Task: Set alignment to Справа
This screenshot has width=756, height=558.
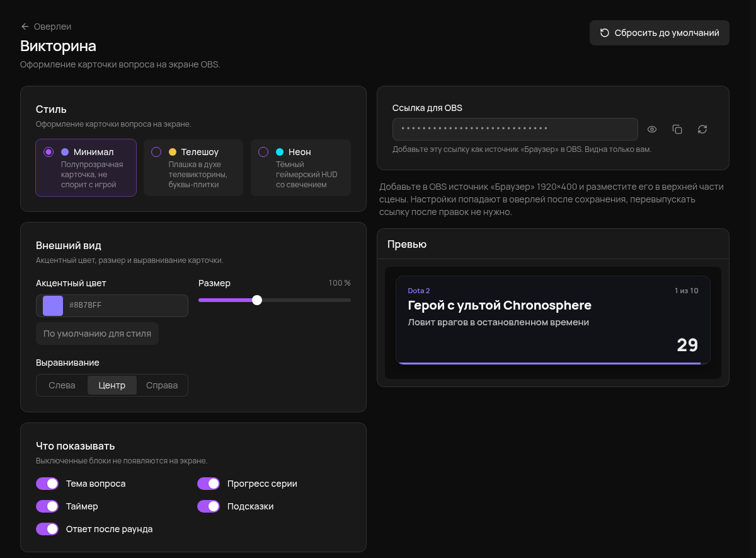Action: pyautogui.click(x=162, y=385)
